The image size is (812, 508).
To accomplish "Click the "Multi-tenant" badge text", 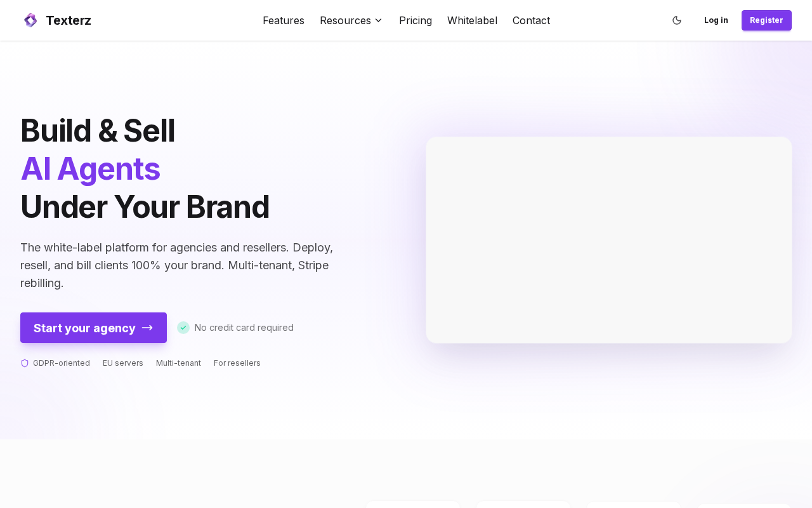I will [178, 363].
